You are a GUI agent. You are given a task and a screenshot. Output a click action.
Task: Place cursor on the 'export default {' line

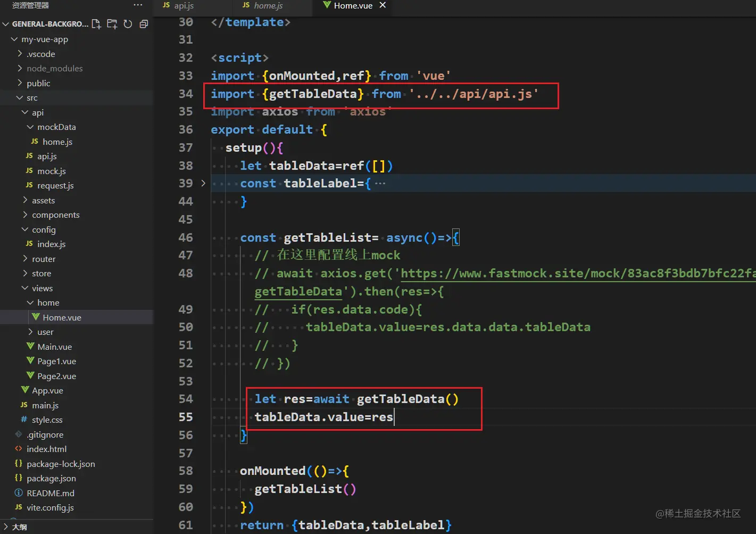(269, 130)
